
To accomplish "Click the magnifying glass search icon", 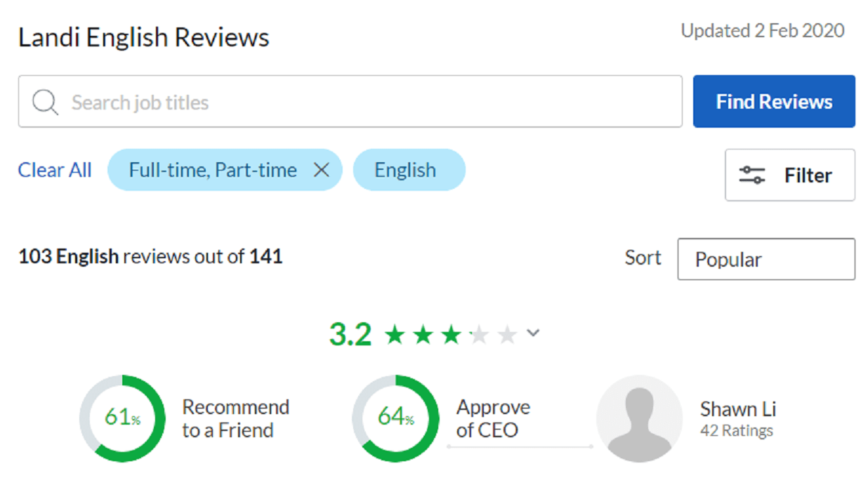I will click(45, 102).
